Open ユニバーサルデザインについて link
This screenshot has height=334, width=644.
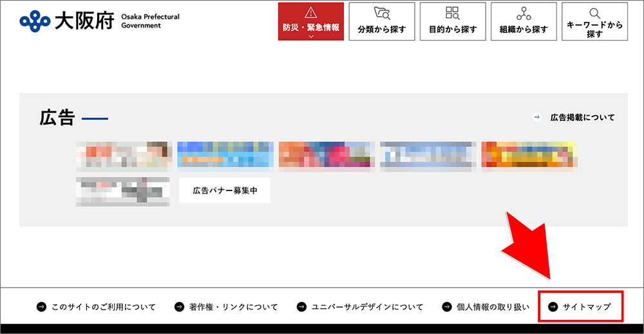coord(367,307)
